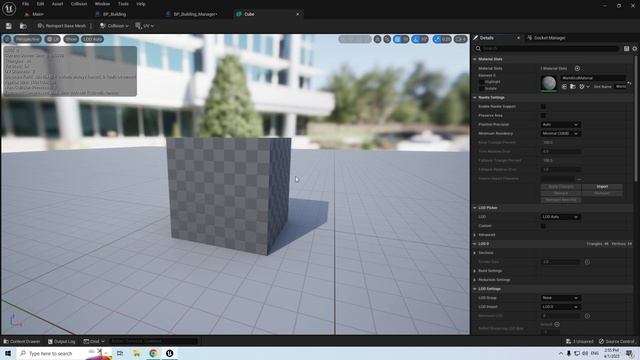Expand the Build Settings section
The height and width of the screenshot is (360, 640).
[x=475, y=271]
